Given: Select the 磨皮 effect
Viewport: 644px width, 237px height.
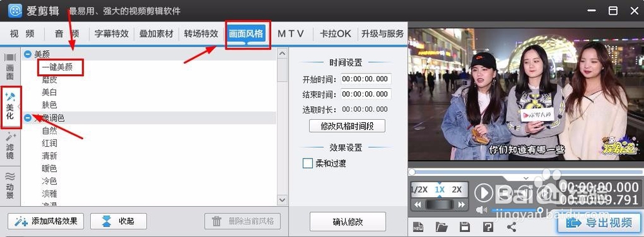Looking at the screenshot, I should point(50,80).
